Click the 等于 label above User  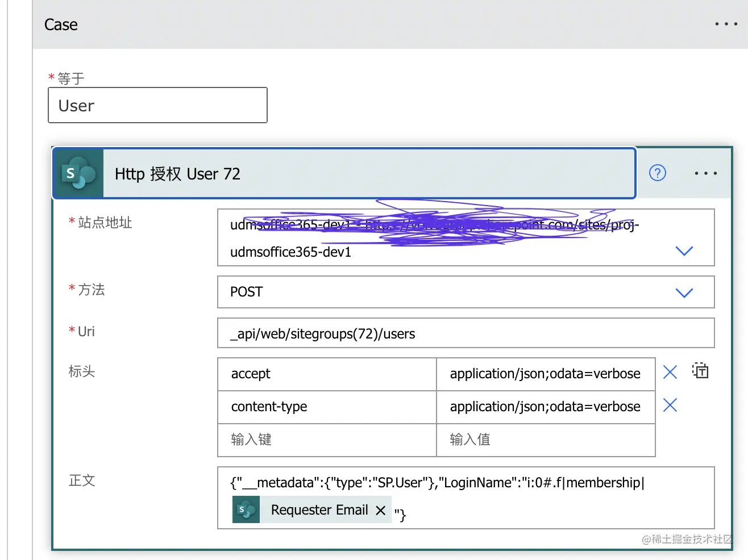click(71, 78)
